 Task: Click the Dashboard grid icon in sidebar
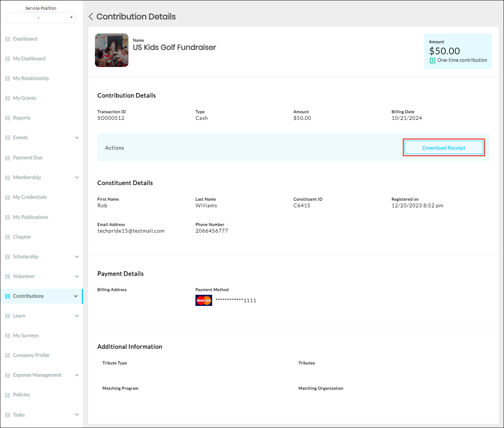tap(7, 39)
